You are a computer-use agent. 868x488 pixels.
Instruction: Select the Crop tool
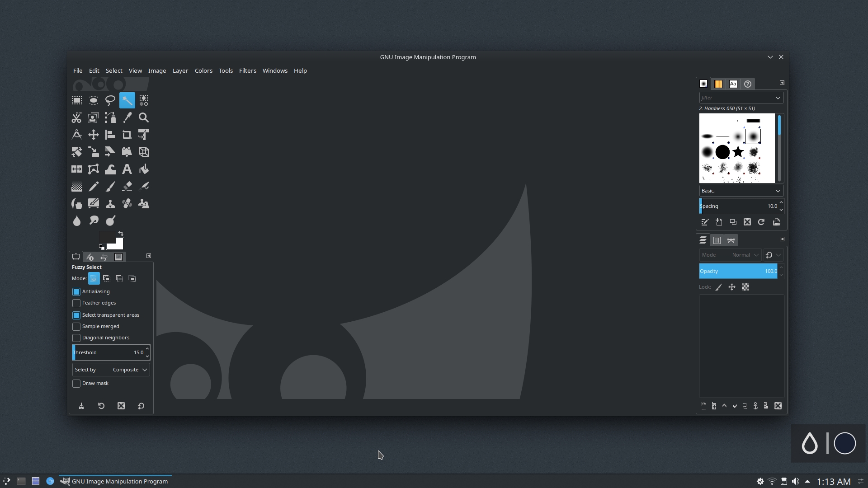point(127,135)
